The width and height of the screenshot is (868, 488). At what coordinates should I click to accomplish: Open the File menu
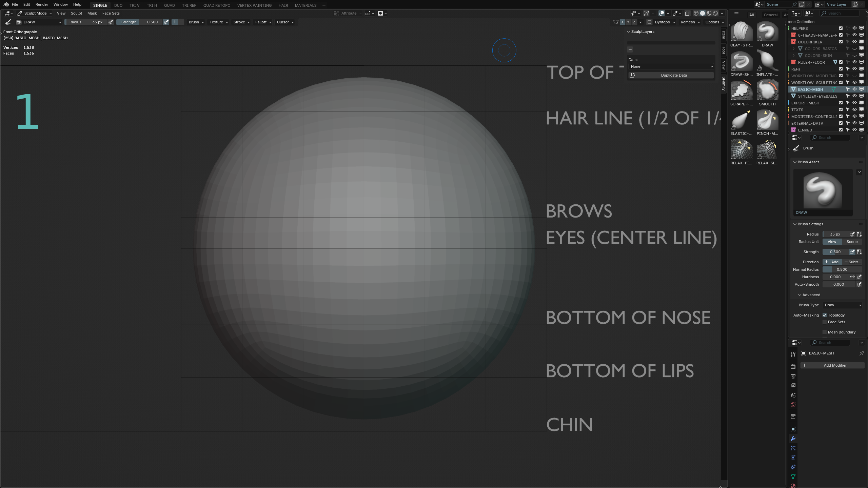(15, 4)
